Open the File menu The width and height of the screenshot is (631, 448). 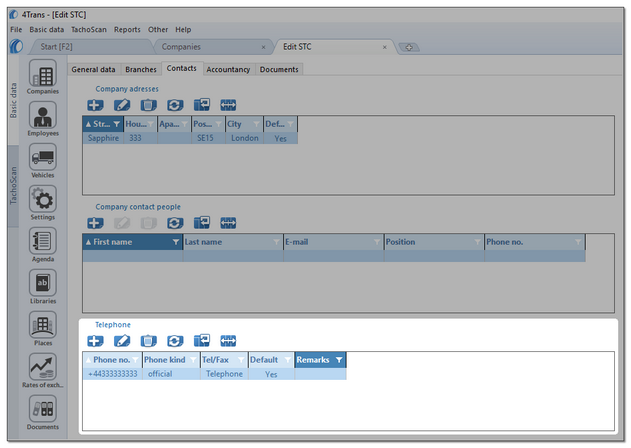coord(16,29)
